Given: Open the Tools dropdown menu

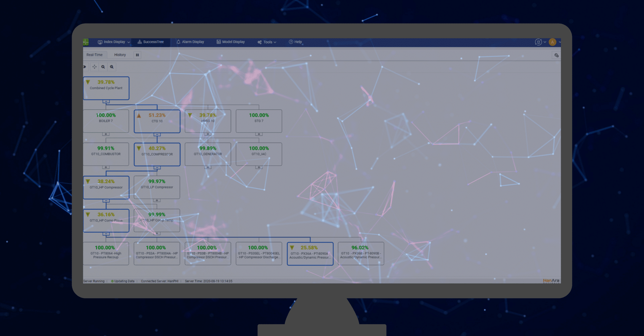Looking at the screenshot, I should pos(267,42).
